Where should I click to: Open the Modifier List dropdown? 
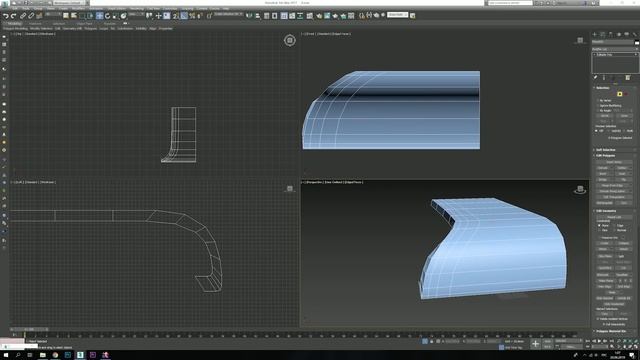615,49
